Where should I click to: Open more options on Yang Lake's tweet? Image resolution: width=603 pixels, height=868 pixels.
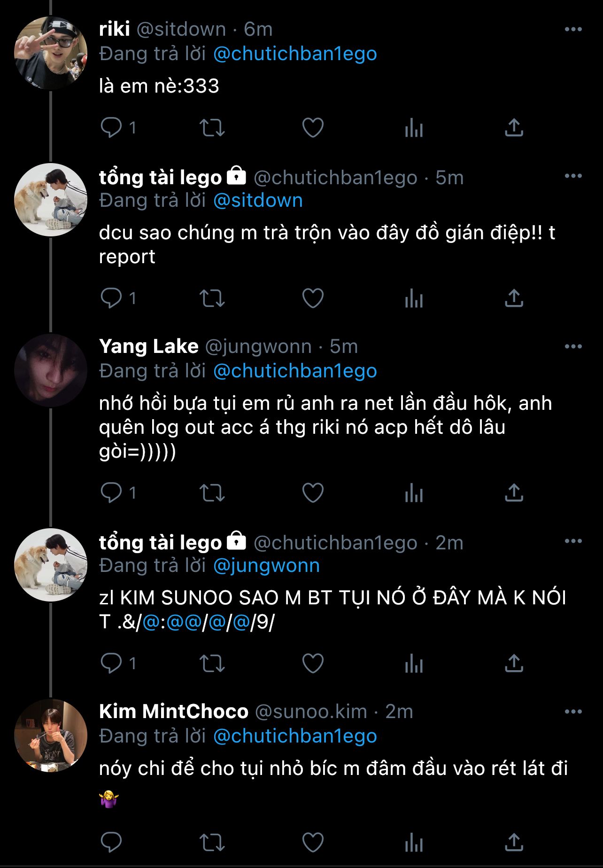pyautogui.click(x=573, y=346)
